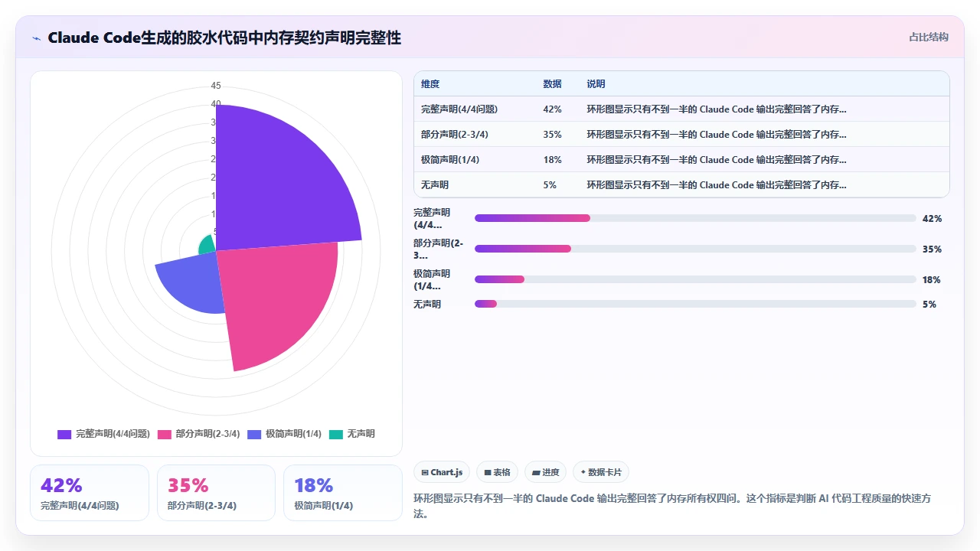Click the blue 极简声明 chart segment
This screenshot has height=551, width=980.
click(191, 283)
